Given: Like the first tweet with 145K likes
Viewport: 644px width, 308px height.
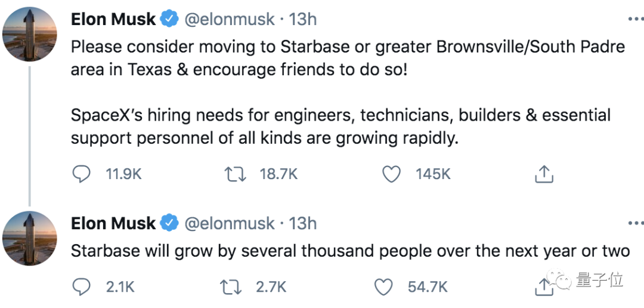Looking at the screenshot, I should click(391, 174).
